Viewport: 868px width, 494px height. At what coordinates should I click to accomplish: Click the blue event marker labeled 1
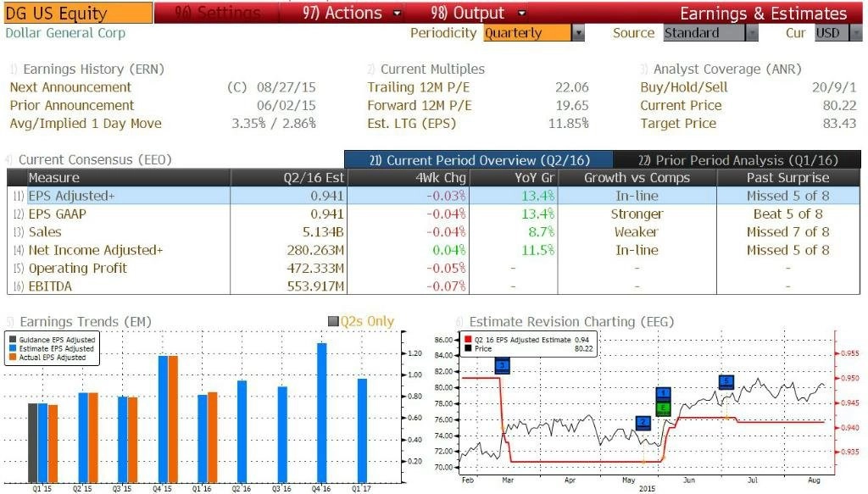(663, 394)
